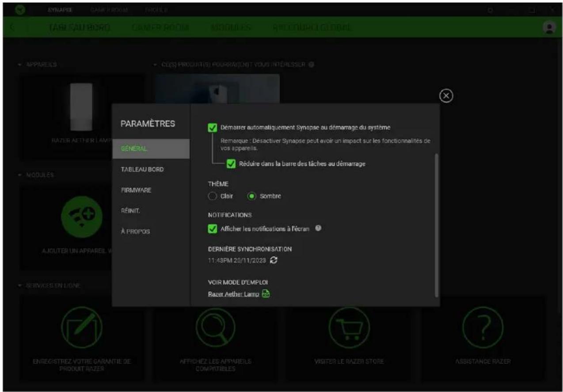Click the back arrow in the green bar
This screenshot has width=563, height=392.
click(x=12, y=28)
